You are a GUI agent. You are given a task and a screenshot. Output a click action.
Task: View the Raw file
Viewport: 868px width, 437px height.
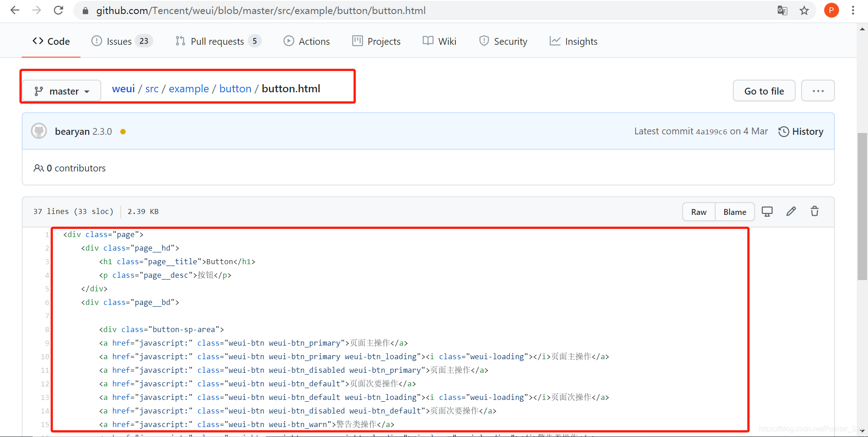pos(698,212)
